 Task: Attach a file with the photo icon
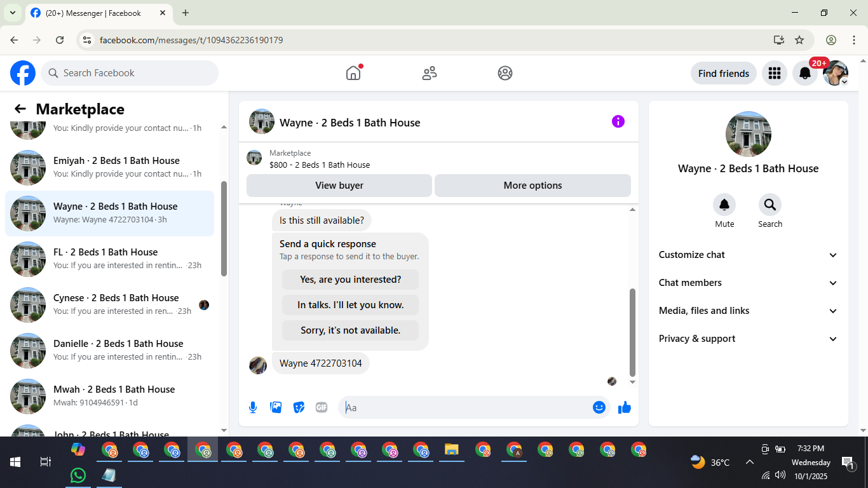point(276,407)
